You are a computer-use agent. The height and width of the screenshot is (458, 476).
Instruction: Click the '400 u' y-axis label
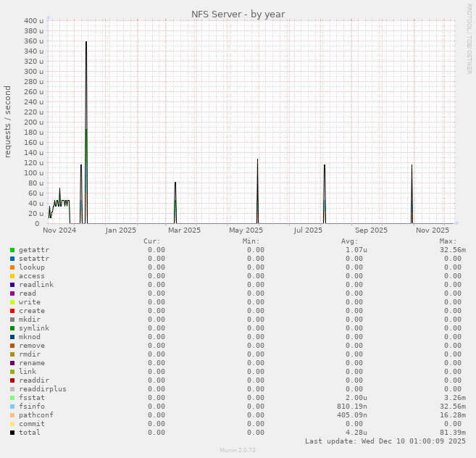(34, 20)
